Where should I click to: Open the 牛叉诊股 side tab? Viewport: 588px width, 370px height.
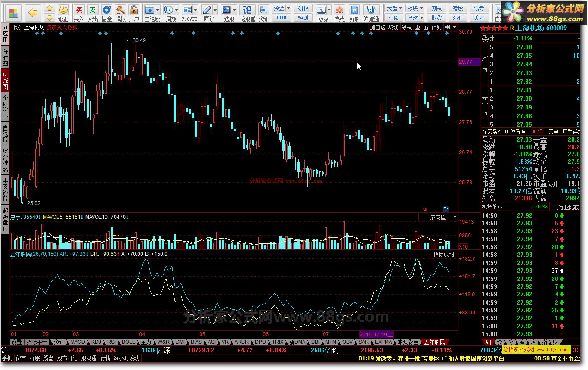point(5,190)
